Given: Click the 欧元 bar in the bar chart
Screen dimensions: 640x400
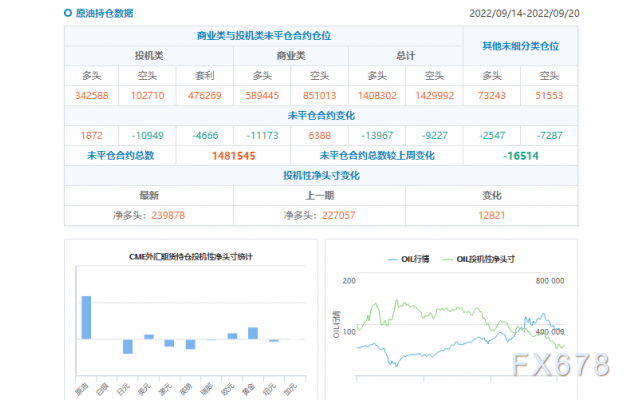Looking at the screenshot, I should (232, 336).
